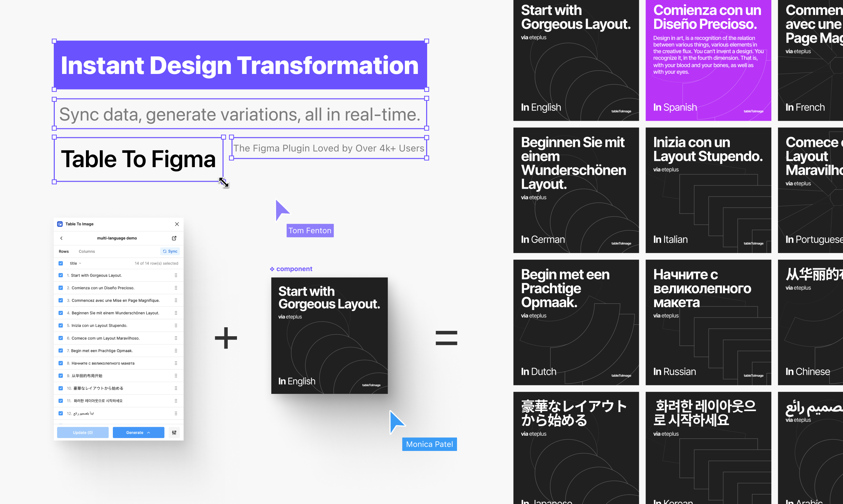
Task: Open the In Portuguese layout tile
Action: click(x=810, y=190)
